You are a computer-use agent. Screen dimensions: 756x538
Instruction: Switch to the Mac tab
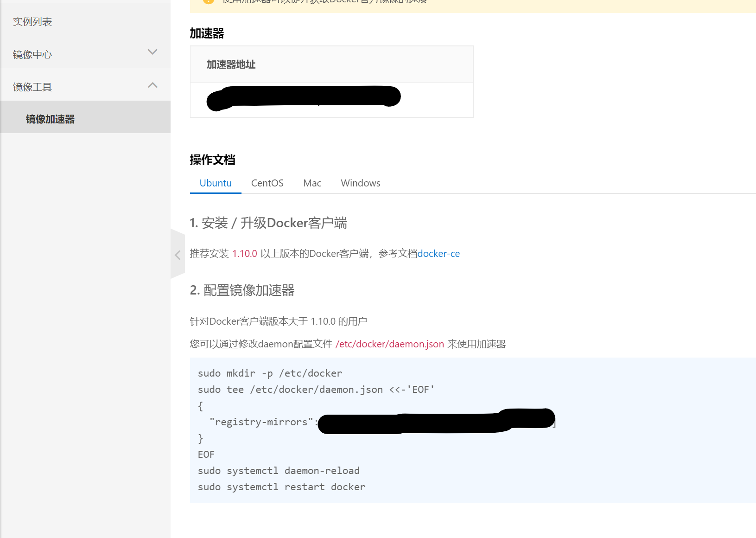coord(312,183)
